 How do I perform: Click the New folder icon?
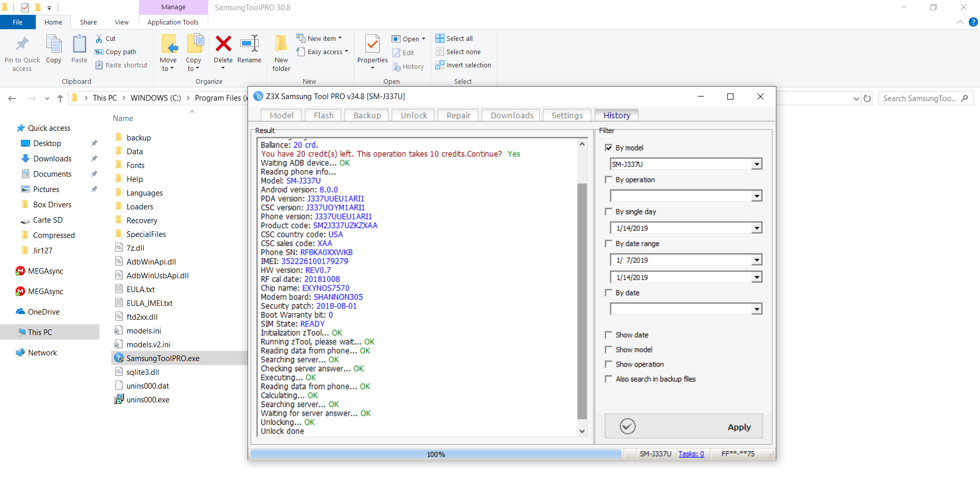[x=281, y=44]
